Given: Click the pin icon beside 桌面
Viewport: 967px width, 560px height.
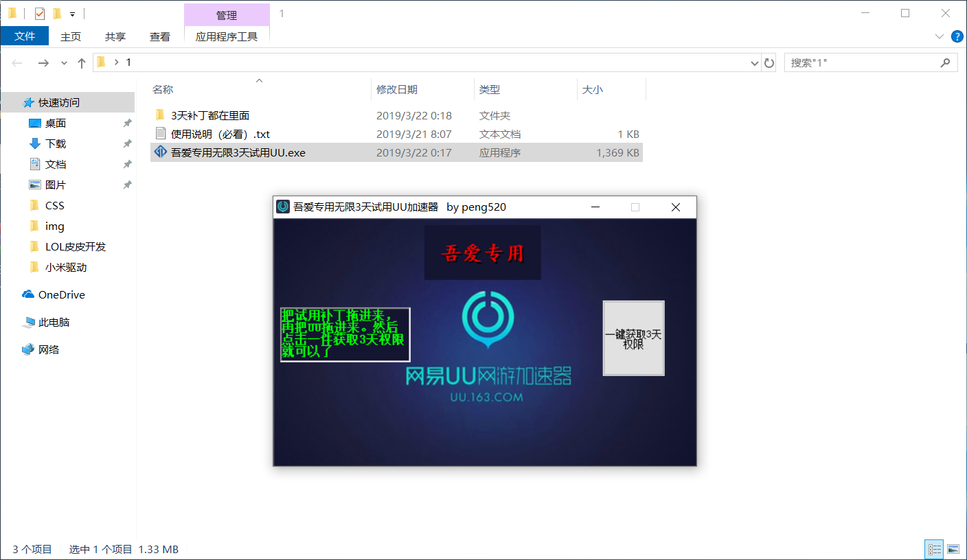Looking at the screenshot, I should [127, 124].
